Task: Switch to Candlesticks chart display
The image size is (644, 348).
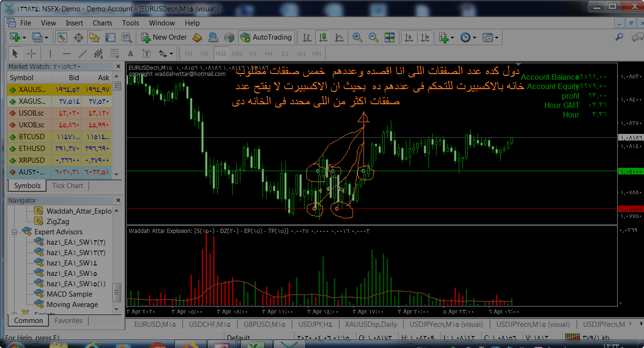Action: [x=323, y=37]
